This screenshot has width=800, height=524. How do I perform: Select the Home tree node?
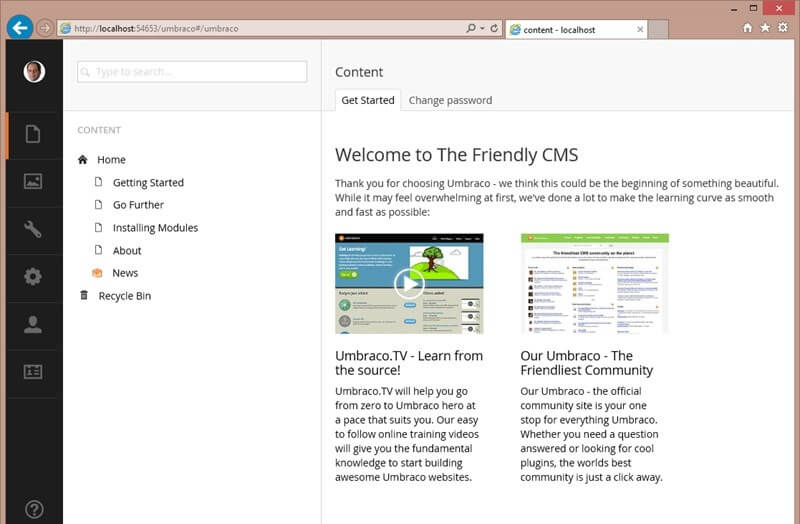(111, 160)
